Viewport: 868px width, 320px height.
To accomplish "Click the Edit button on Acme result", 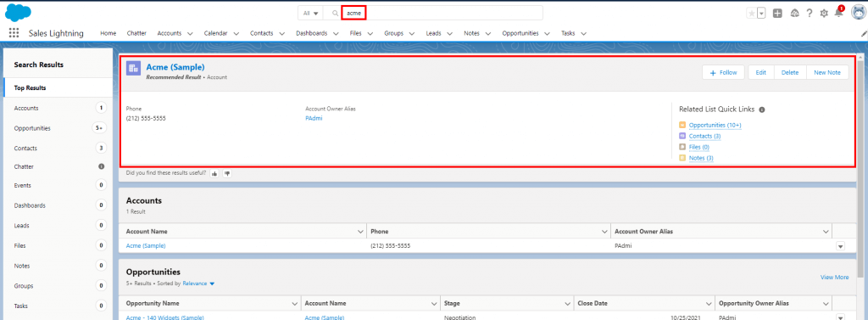I will [x=760, y=73].
